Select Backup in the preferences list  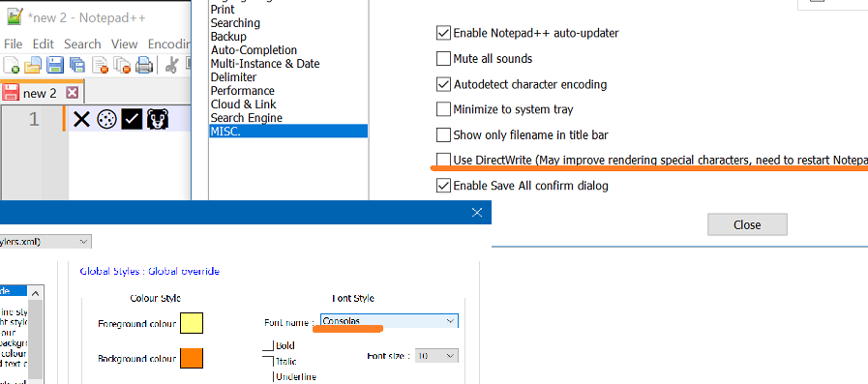tap(228, 37)
